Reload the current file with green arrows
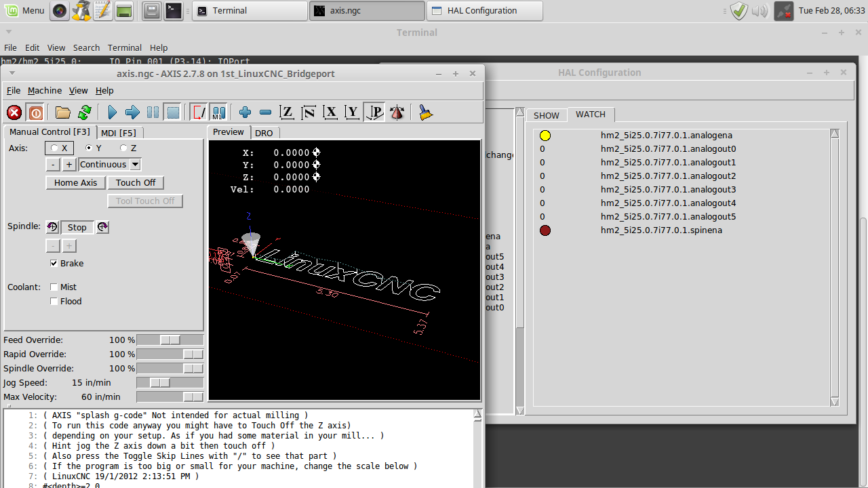 (x=85, y=113)
